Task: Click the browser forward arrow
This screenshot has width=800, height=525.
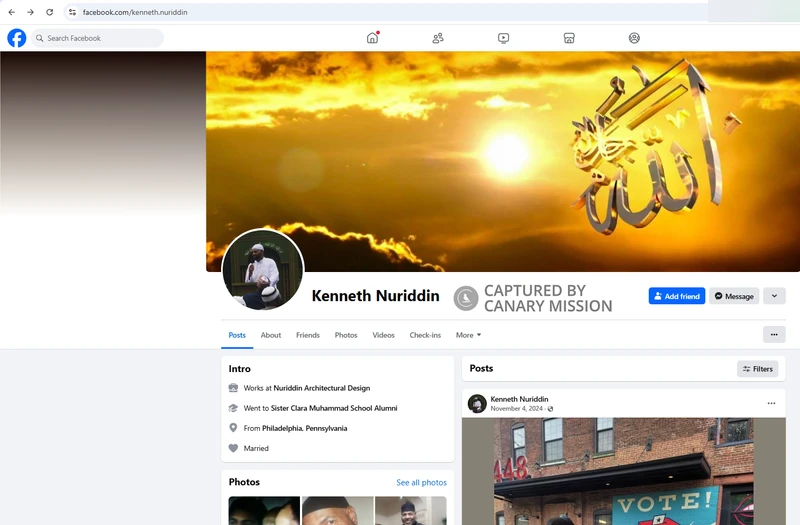Action: click(30, 12)
